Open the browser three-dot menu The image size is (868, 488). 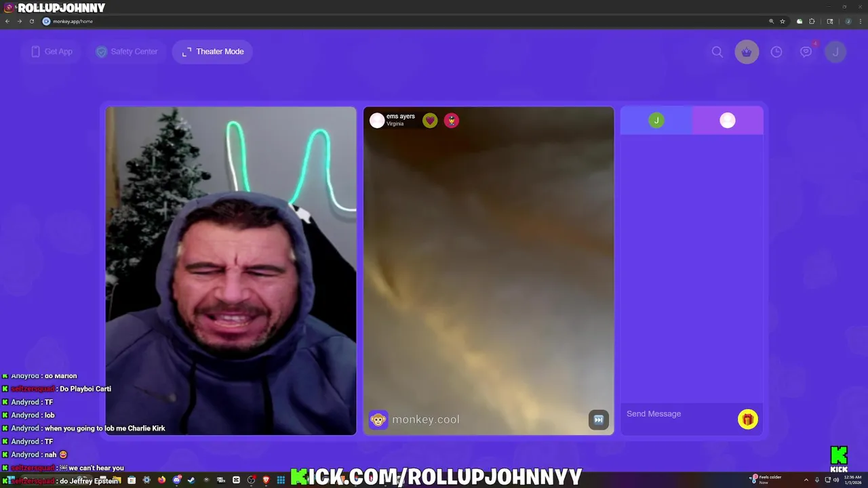click(860, 21)
